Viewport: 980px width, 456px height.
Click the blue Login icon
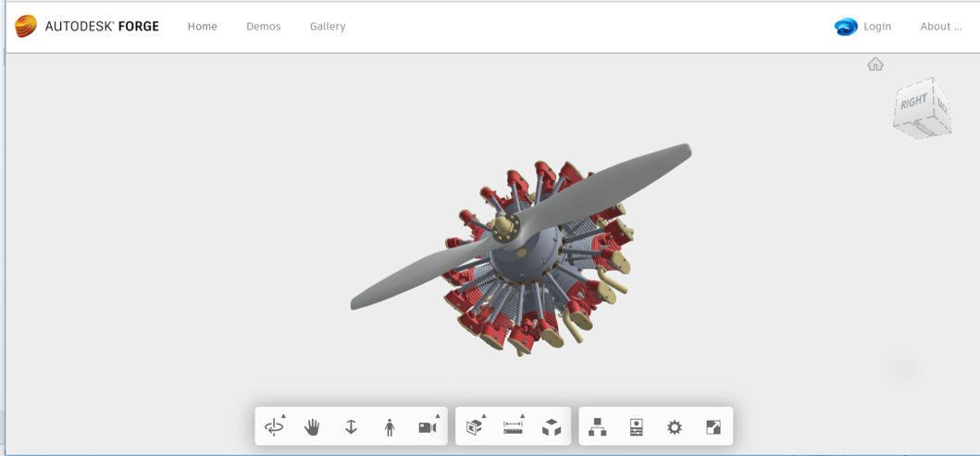(x=846, y=27)
